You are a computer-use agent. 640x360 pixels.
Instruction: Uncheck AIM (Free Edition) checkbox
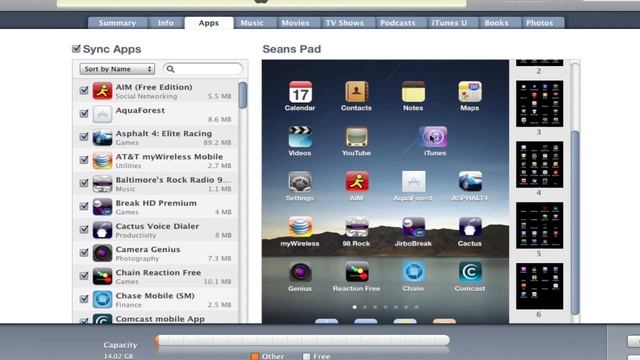(84, 90)
